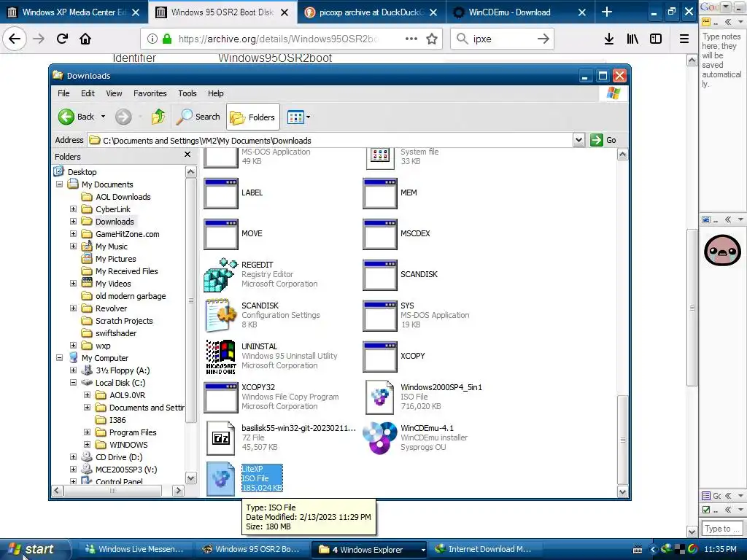The image size is (747, 560).
Task: Expand the Address bar dropdown
Action: (x=578, y=140)
